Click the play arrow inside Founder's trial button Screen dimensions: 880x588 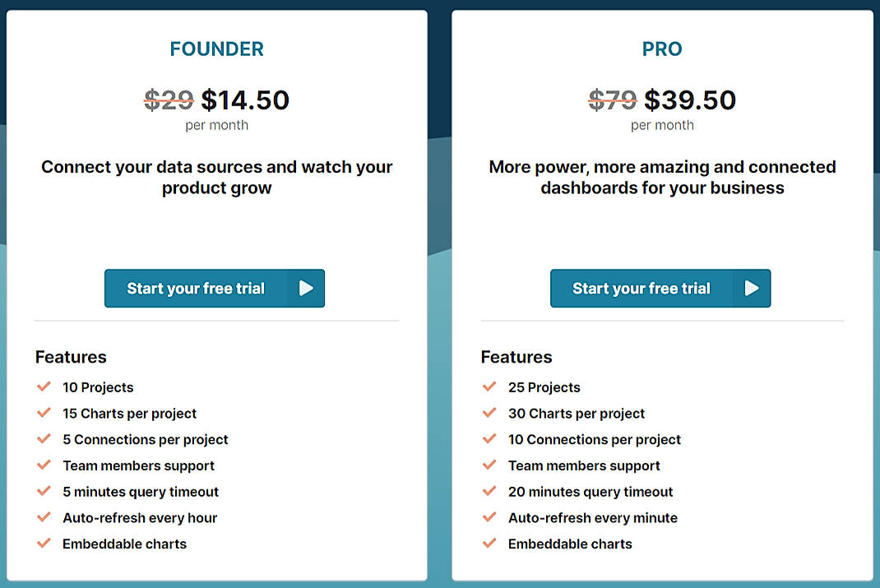pos(306,288)
